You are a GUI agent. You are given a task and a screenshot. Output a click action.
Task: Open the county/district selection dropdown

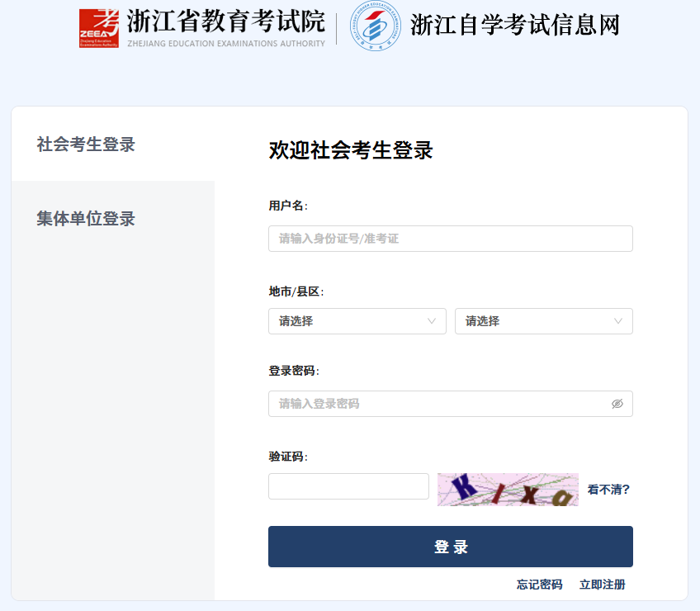click(544, 321)
